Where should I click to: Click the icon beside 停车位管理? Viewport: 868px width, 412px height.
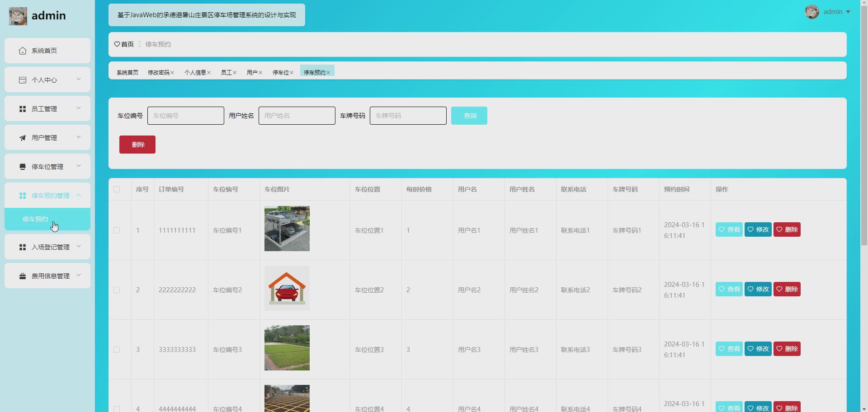click(x=23, y=167)
